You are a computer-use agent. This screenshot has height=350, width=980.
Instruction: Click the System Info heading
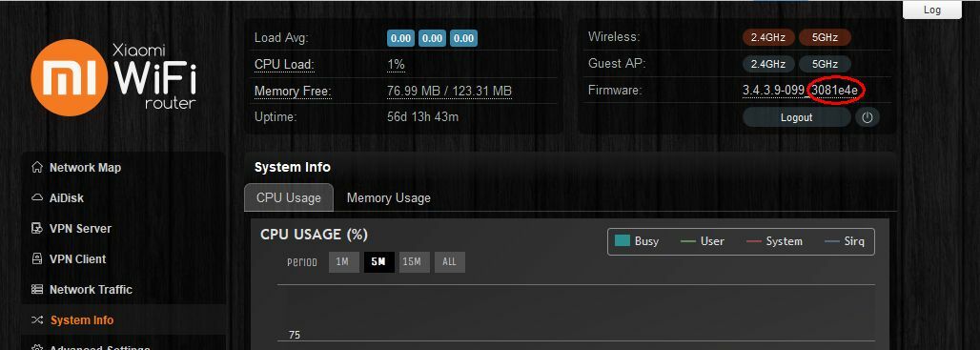pyautogui.click(x=293, y=168)
